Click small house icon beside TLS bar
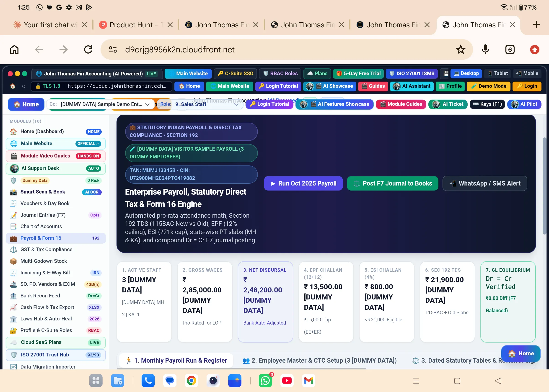 click(x=13, y=86)
